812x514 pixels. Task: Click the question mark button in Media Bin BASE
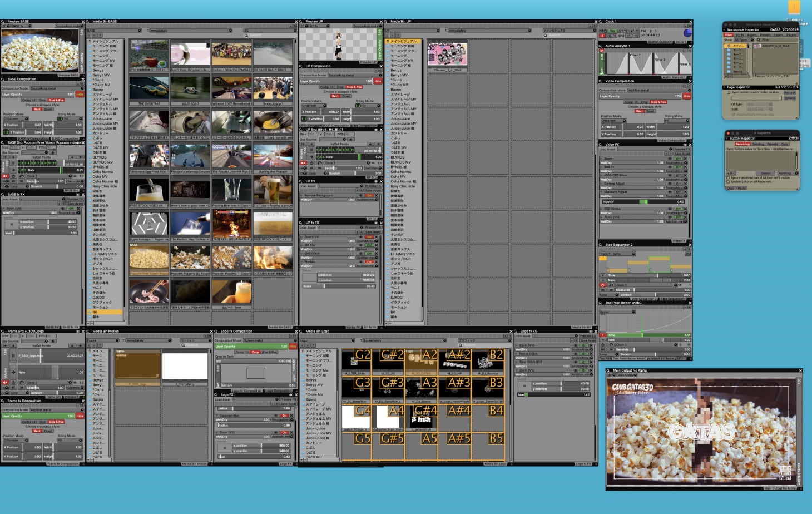click(x=100, y=35)
